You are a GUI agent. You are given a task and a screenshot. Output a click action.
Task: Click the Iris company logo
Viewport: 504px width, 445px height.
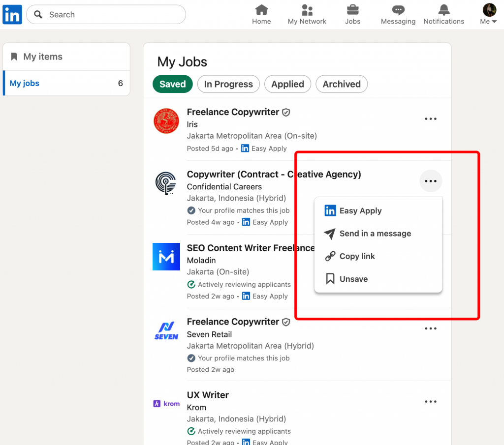[x=166, y=121]
